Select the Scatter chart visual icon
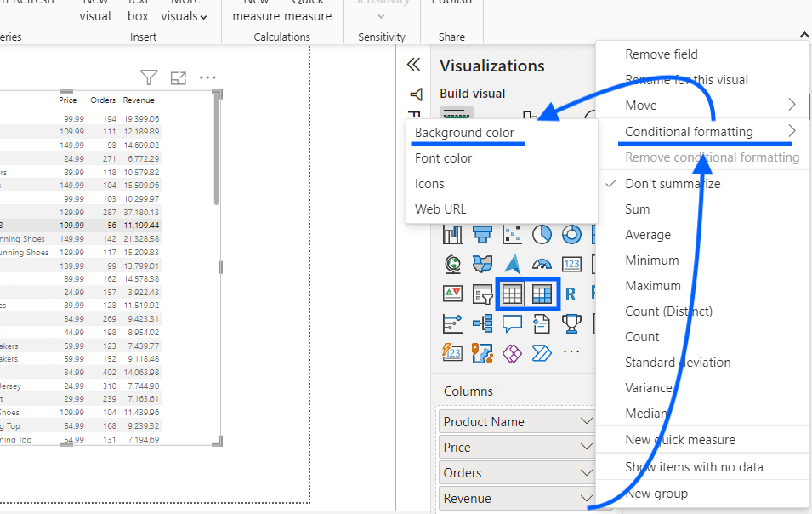The width and height of the screenshot is (812, 514). [512, 234]
